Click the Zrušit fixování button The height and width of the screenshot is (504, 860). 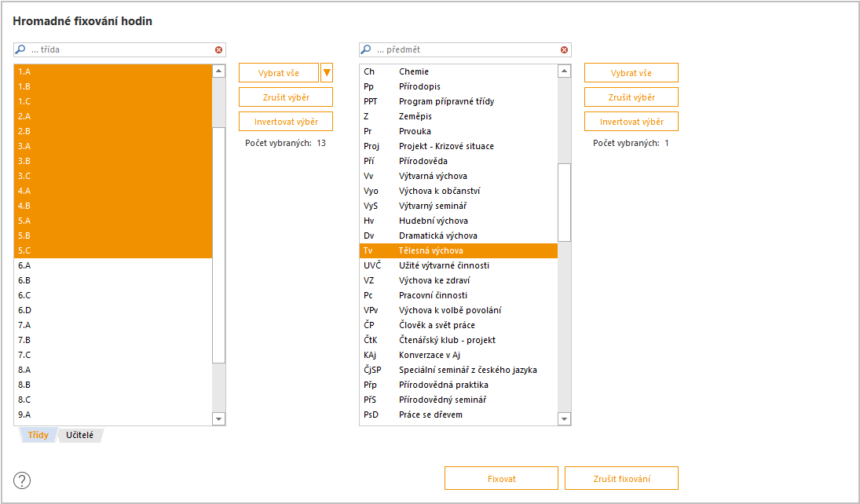point(621,478)
